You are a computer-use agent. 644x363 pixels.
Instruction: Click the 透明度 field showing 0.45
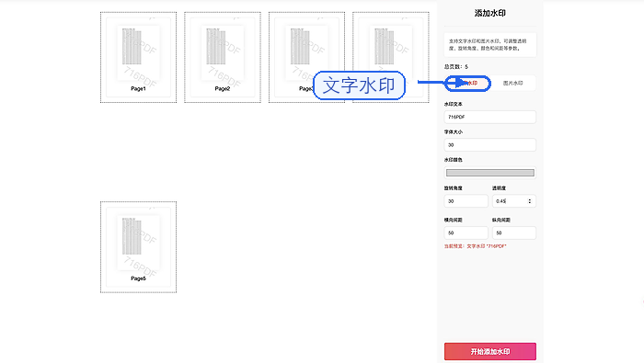(x=513, y=201)
